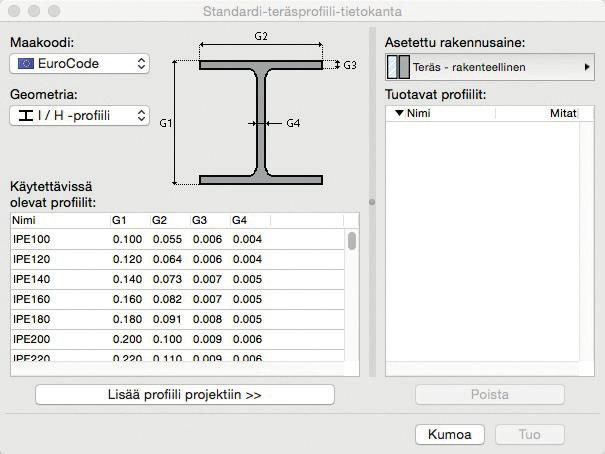The height and width of the screenshot is (454, 605).
Task: Select the IPE100 profile row
Action: 177,239
